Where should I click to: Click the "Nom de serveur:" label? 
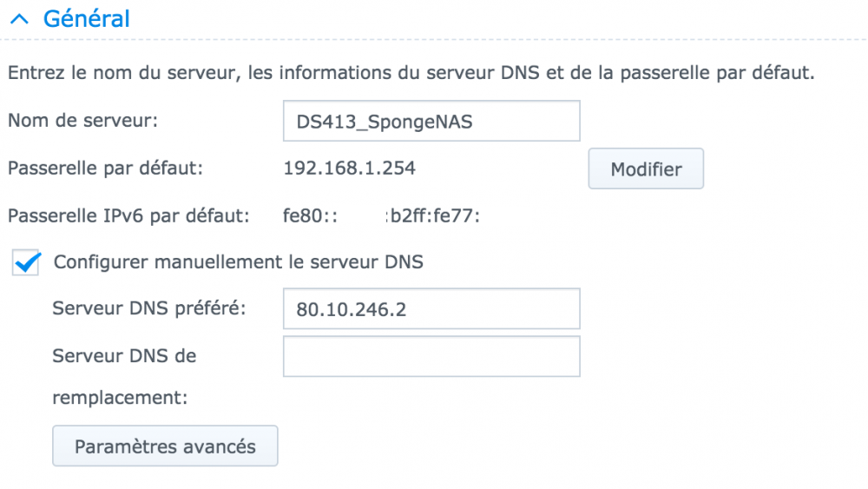(x=82, y=121)
